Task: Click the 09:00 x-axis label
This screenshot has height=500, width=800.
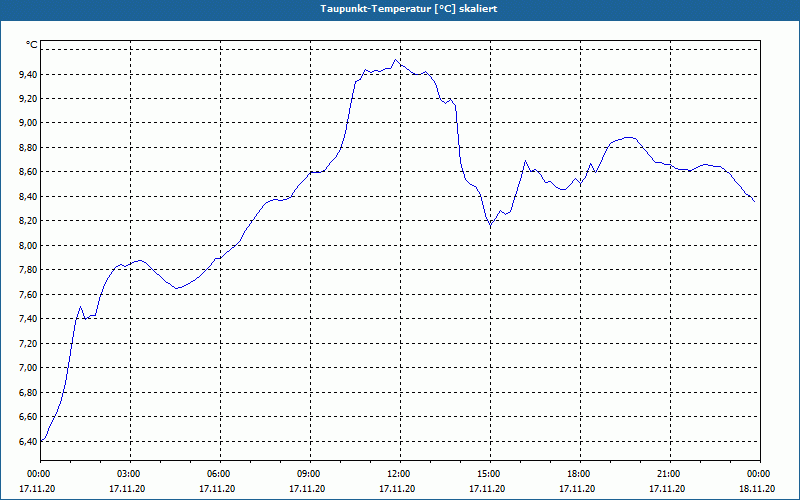Action: pos(308,474)
